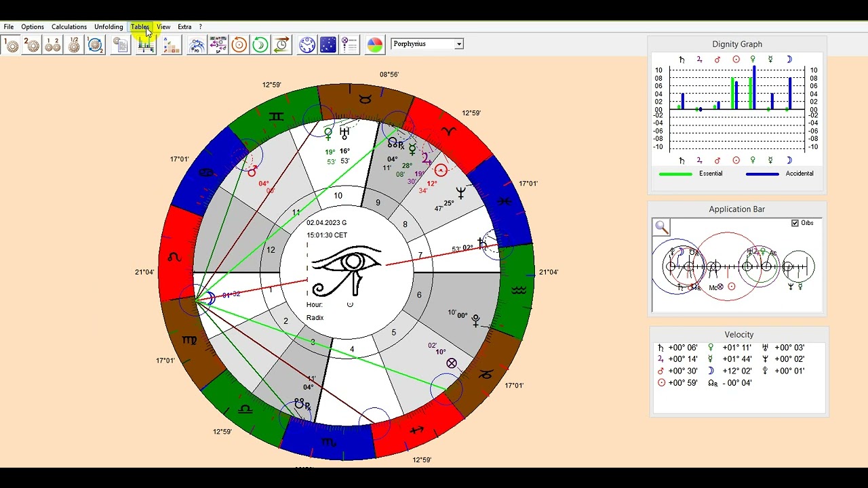This screenshot has width=868, height=488.
Task: Click the lunar node velocity - 00° 04' value
Action: 736,383
